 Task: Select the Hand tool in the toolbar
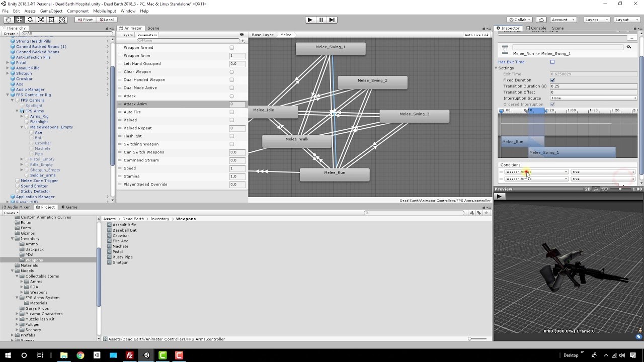click(9, 20)
